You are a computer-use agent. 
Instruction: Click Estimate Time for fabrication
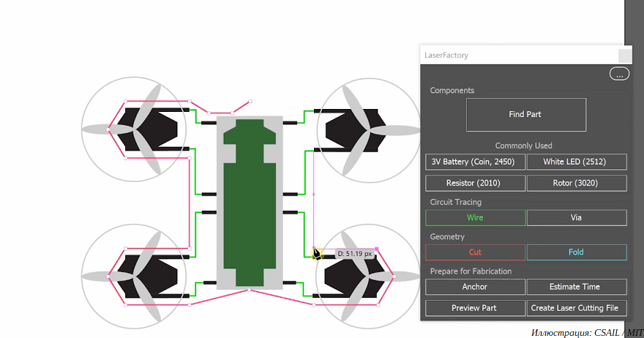577,287
